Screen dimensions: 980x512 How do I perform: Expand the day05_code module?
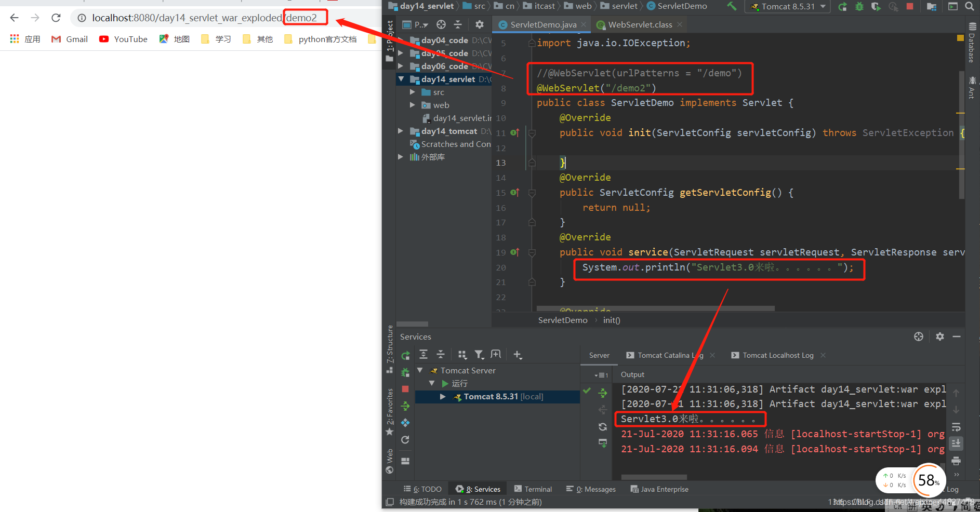pyautogui.click(x=401, y=53)
